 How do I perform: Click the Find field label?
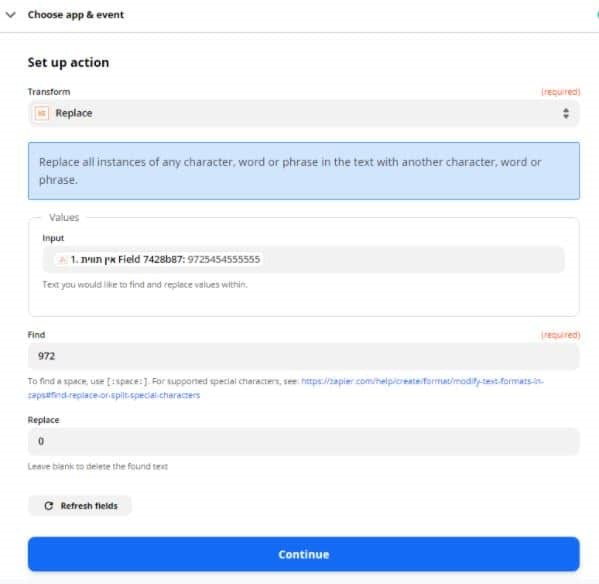pyautogui.click(x=36, y=335)
